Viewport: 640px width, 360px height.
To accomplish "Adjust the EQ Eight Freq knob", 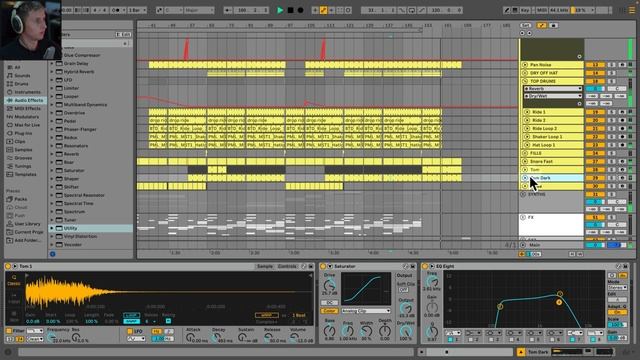I will click(x=432, y=281).
